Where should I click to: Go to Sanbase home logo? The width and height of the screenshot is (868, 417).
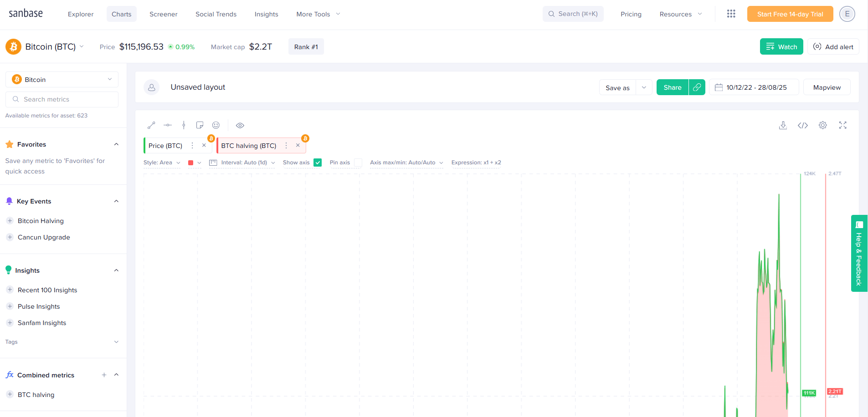click(x=26, y=14)
